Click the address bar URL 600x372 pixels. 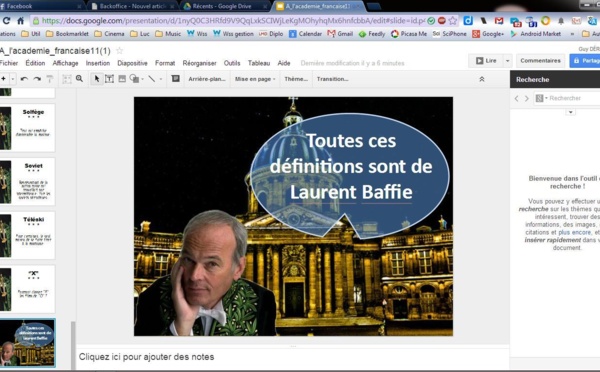[x=233, y=21]
